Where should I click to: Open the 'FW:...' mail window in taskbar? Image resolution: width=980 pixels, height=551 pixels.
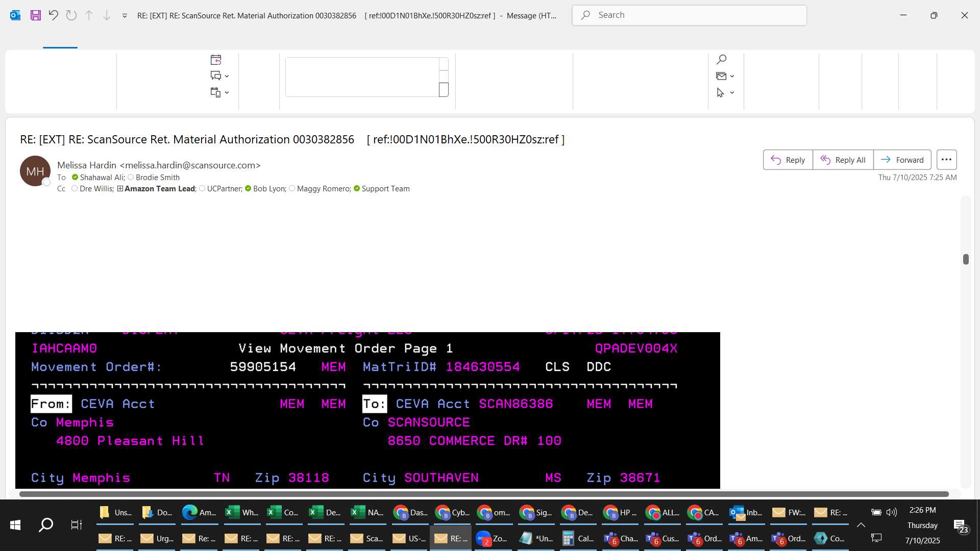pos(788,512)
